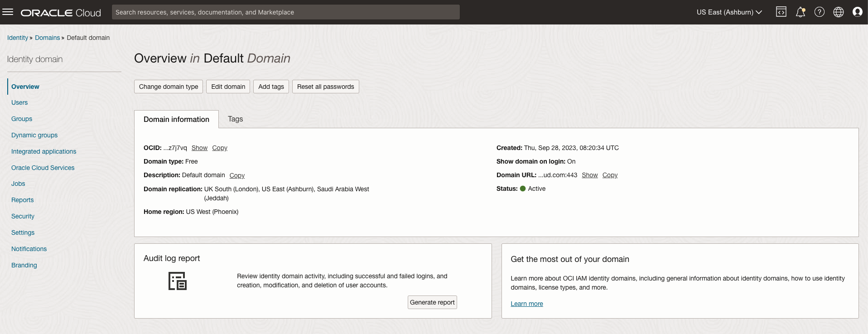Open the help question mark icon
Screen dimensions: 868x334
[819, 12]
